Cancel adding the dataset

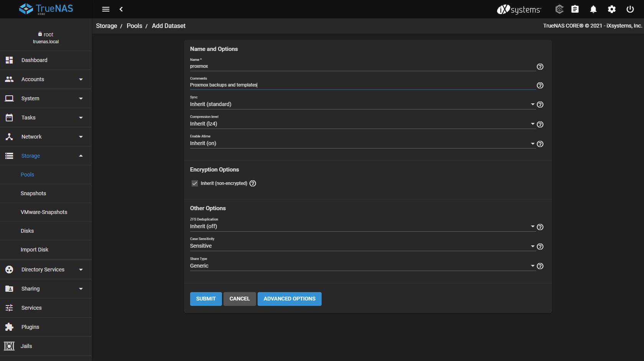pos(240,299)
